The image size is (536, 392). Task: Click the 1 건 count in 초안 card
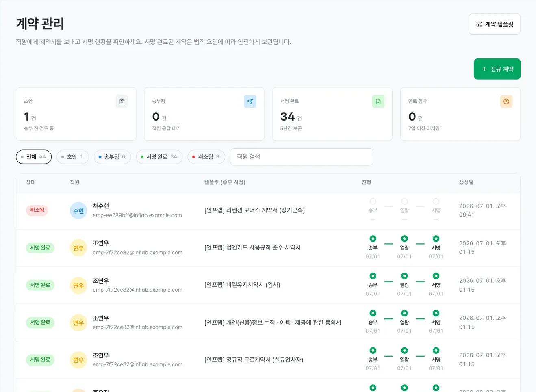pos(30,117)
